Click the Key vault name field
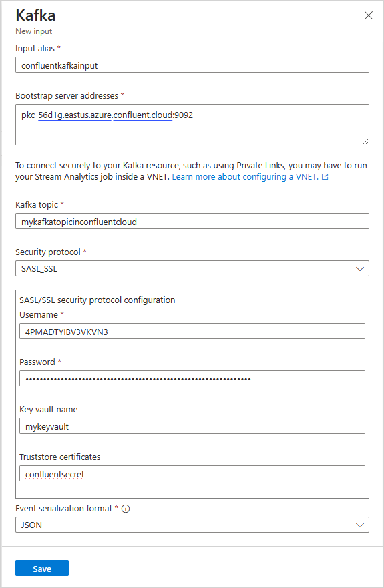Screen dimensions: 384x588 pyautogui.click(x=192, y=426)
